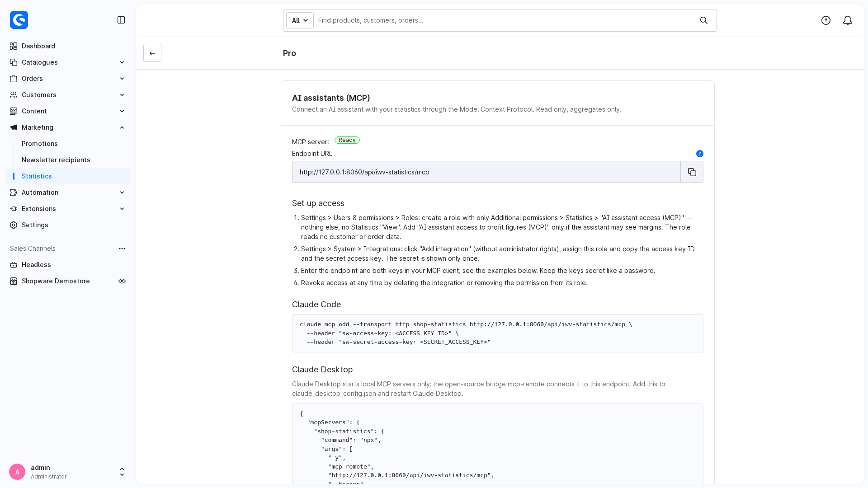Click the Ready status badge
The image size is (868, 488).
347,140
